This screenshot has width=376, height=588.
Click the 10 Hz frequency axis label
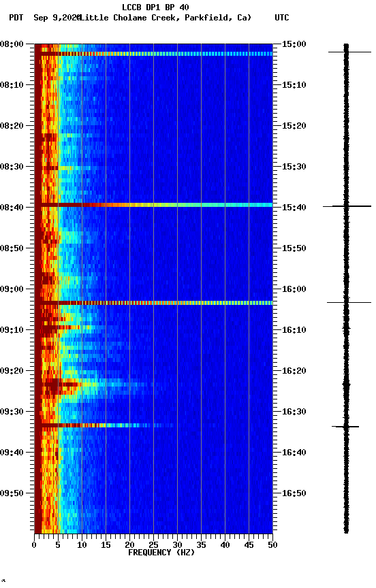coord(82,545)
